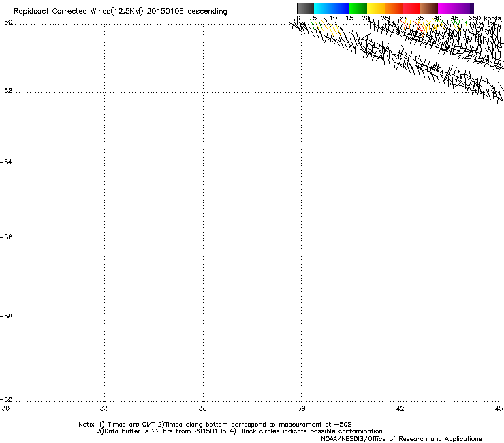The width and height of the screenshot is (504, 443).
Task: Click the red 30-35 knots color swatch
Action: coord(411,8)
